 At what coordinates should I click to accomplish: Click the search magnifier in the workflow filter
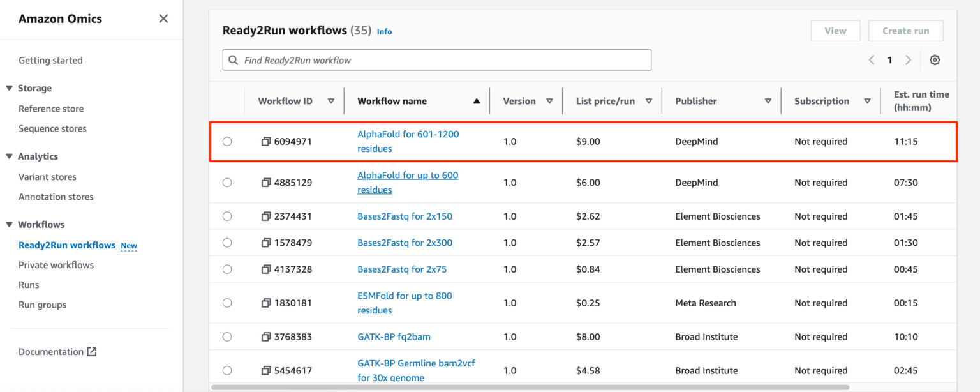click(234, 59)
